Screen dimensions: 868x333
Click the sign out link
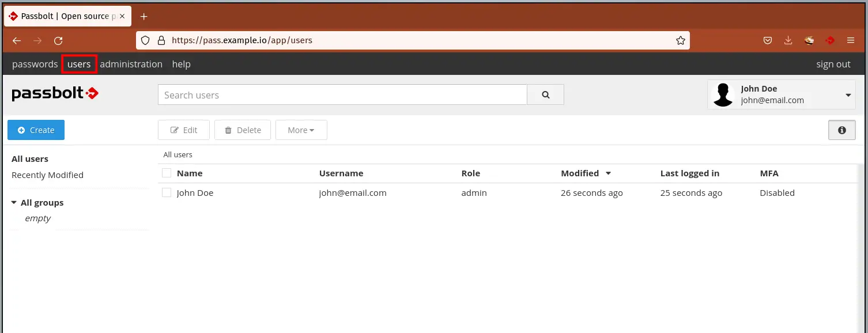tap(833, 64)
